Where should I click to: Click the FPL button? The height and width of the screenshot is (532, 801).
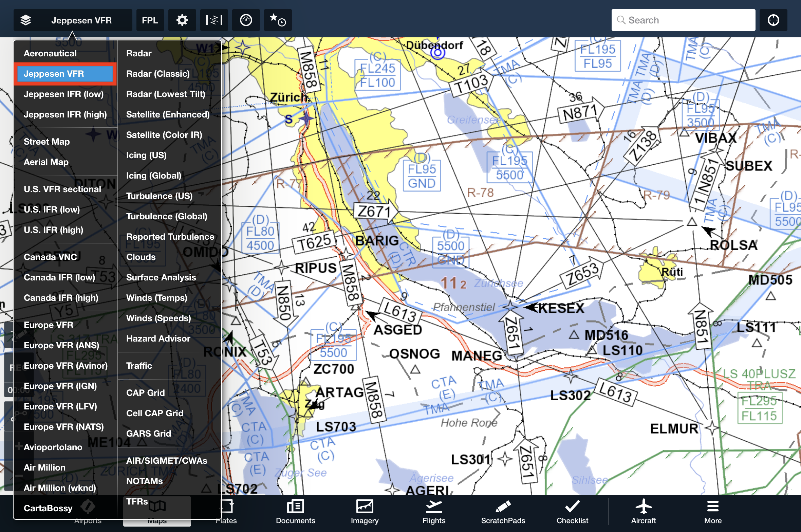[150, 20]
